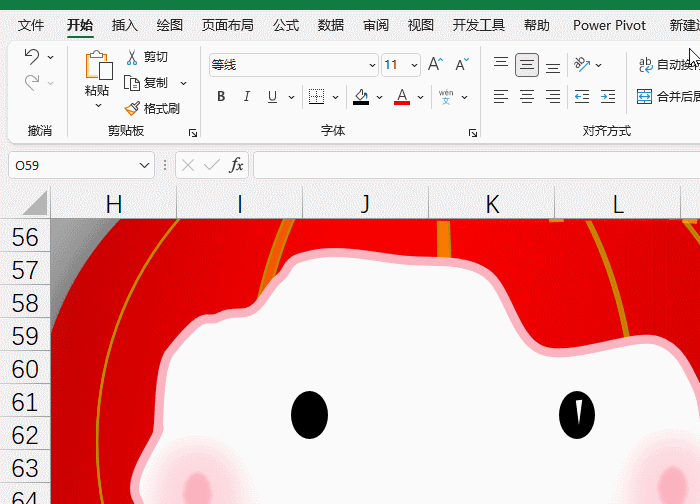Decrease indent icon
Viewport: 700px width, 504px height.
[582, 96]
